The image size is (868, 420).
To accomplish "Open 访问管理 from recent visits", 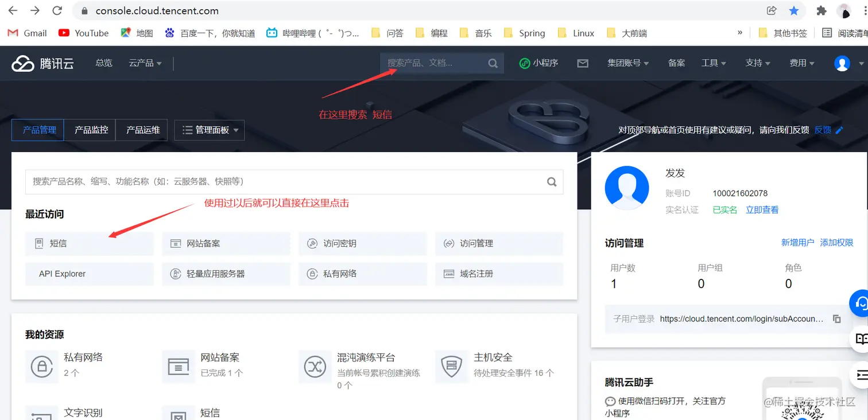I will click(x=499, y=243).
